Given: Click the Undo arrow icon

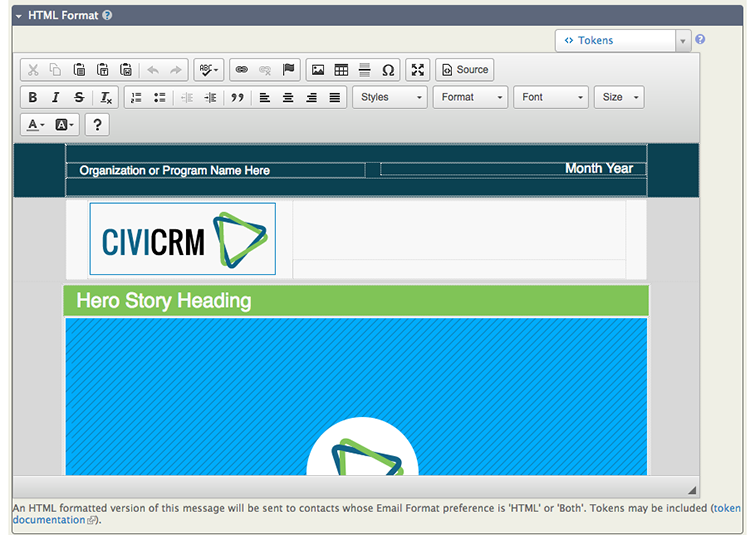Looking at the screenshot, I should [x=153, y=70].
